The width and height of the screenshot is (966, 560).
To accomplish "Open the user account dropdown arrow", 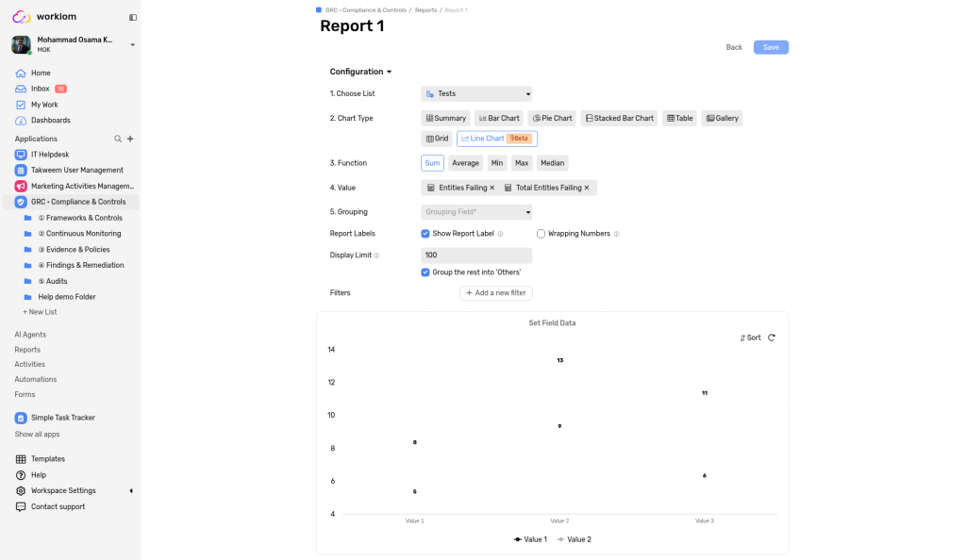I will [x=132, y=45].
